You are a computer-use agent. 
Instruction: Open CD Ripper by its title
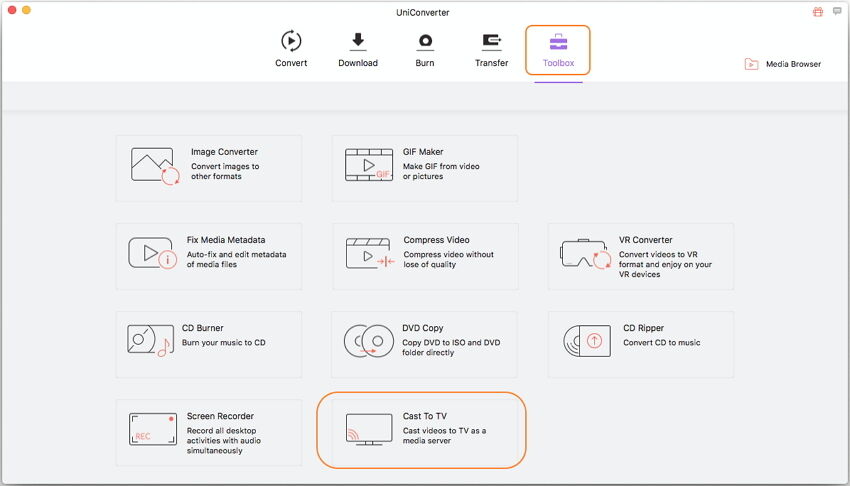[643, 328]
